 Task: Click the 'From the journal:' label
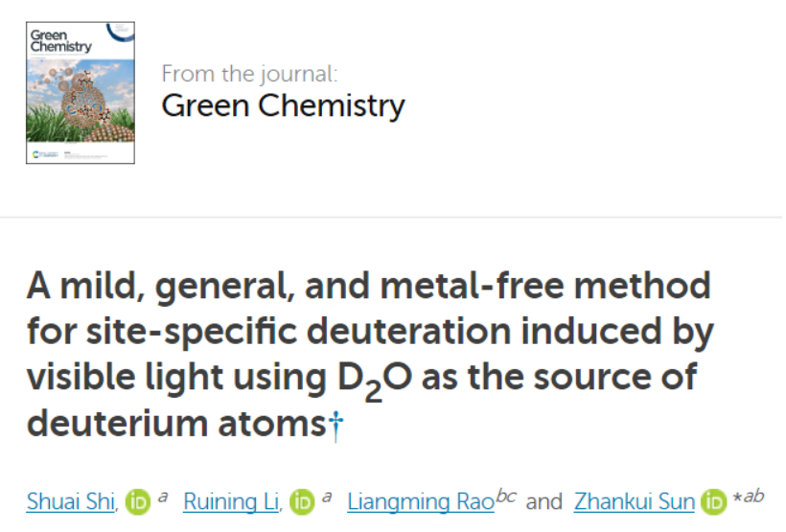249,74
